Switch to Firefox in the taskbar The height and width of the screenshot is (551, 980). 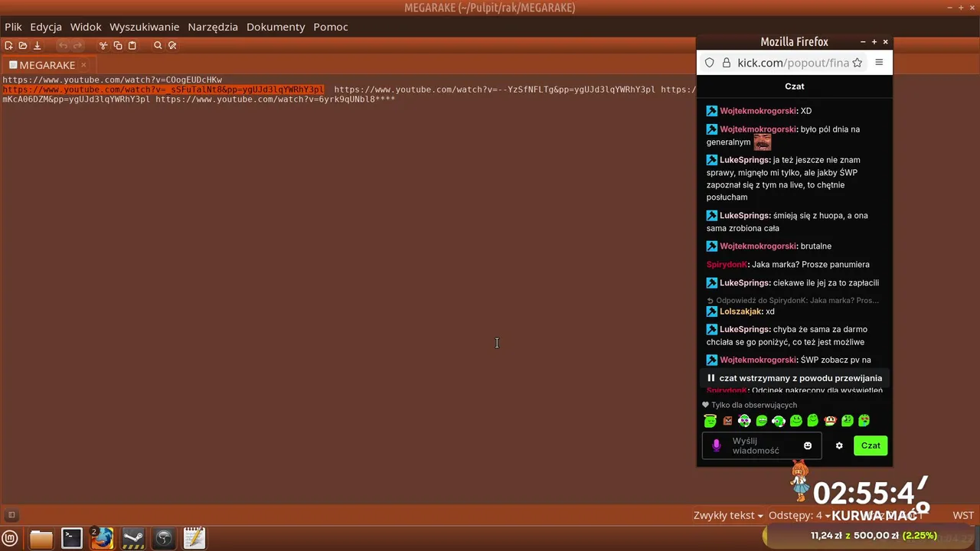[x=103, y=539]
